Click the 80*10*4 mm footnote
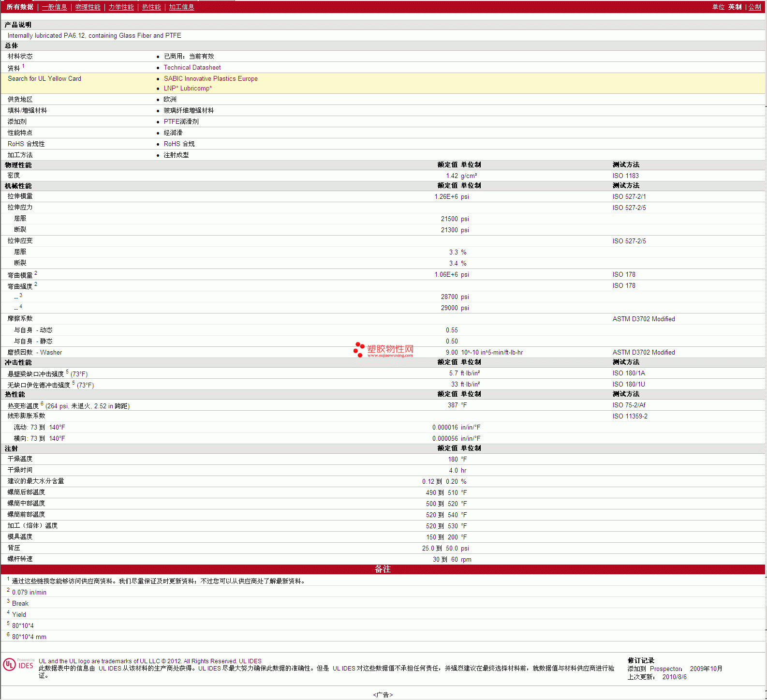The width and height of the screenshot is (767, 700). pos(29,637)
